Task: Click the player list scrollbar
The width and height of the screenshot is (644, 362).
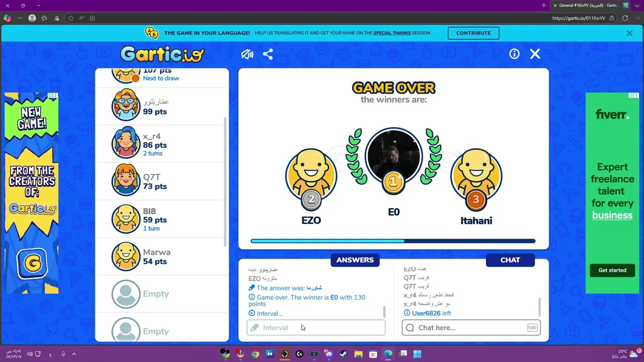Action: [x=225, y=181]
